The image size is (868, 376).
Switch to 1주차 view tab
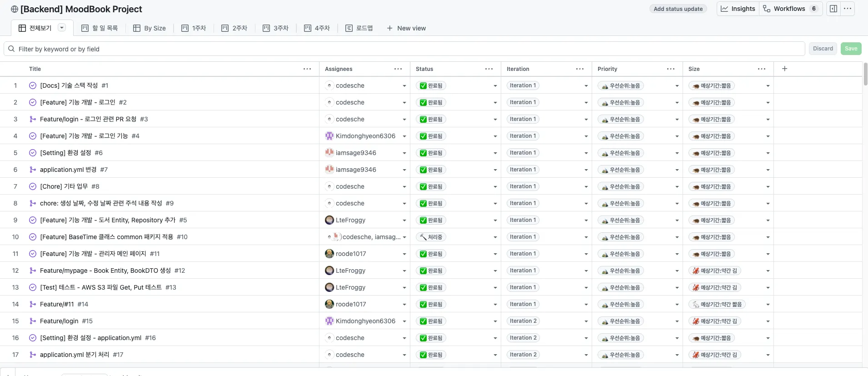194,28
